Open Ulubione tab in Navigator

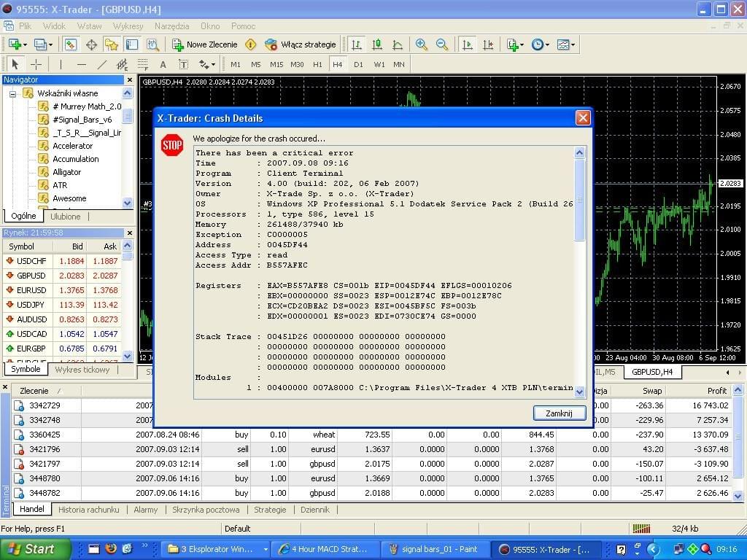[x=65, y=216]
